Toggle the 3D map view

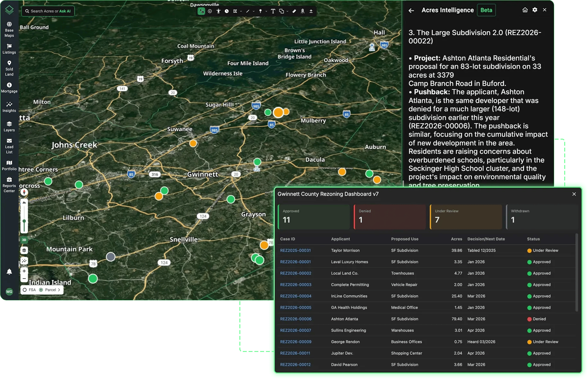(x=24, y=240)
